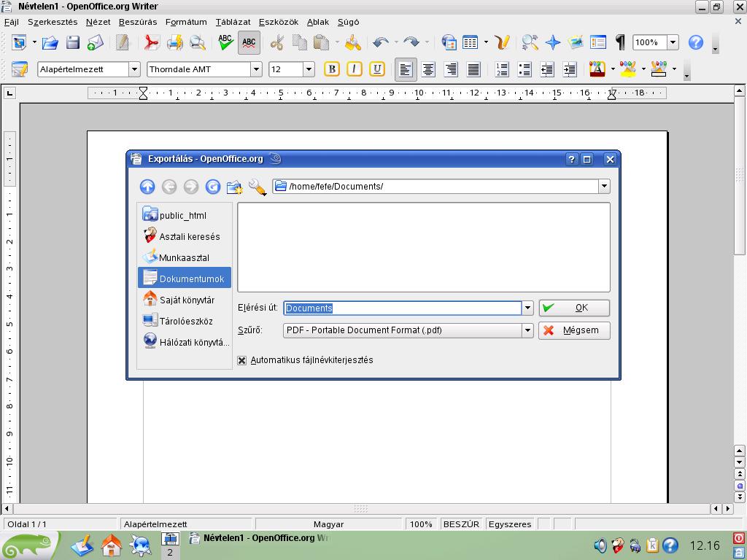This screenshot has height=560, width=747.
Task: Open OpenOffice Help question mark icon
Action: 695,42
